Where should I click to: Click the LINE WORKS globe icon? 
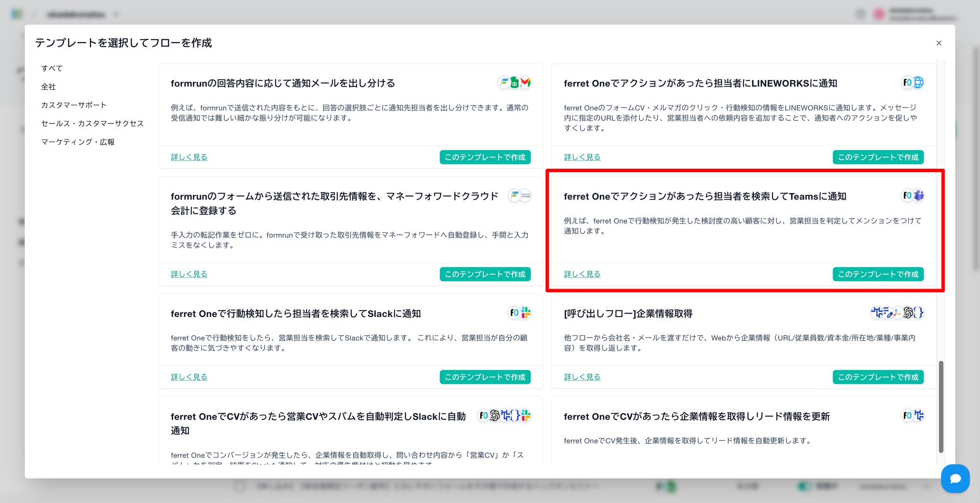pos(918,83)
